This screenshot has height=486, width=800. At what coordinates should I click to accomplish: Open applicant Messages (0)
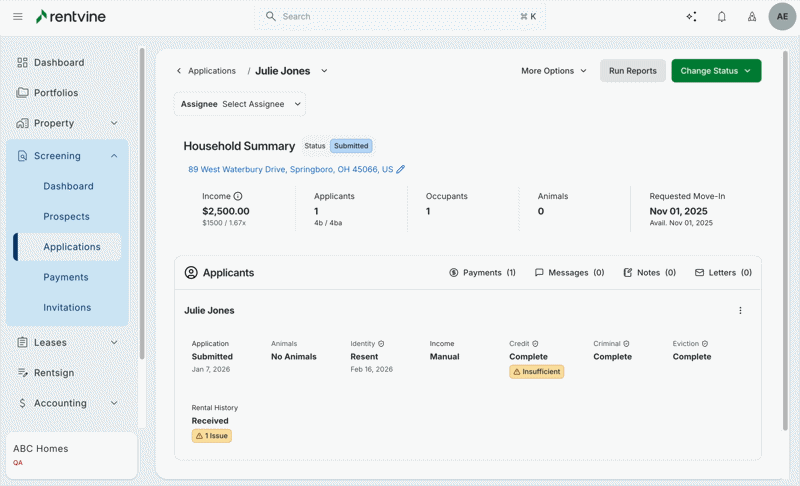(569, 272)
